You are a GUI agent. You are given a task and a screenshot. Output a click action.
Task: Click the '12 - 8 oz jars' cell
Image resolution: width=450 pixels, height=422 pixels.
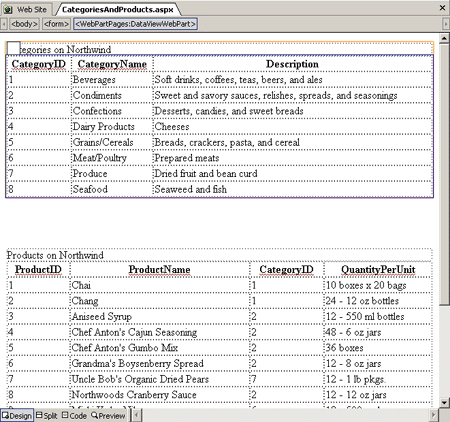378,364
